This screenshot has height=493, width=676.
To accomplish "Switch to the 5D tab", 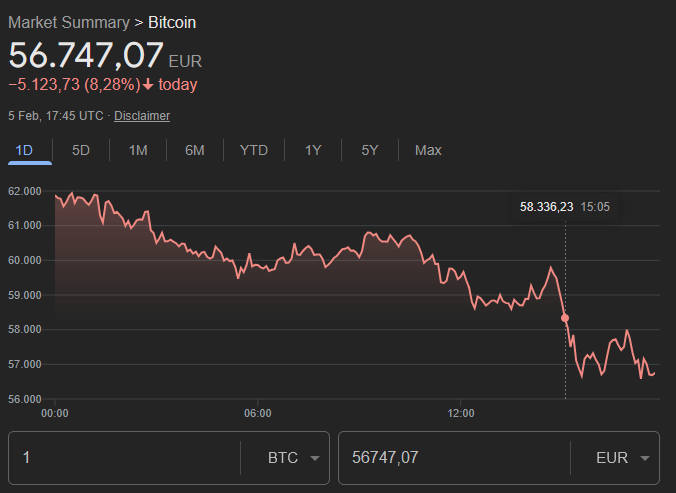I will point(81,150).
